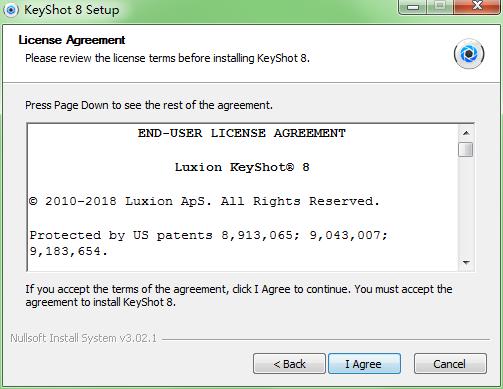The width and height of the screenshot is (503, 389).
Task: Click the License Agreement header title
Action: [x=72, y=40]
